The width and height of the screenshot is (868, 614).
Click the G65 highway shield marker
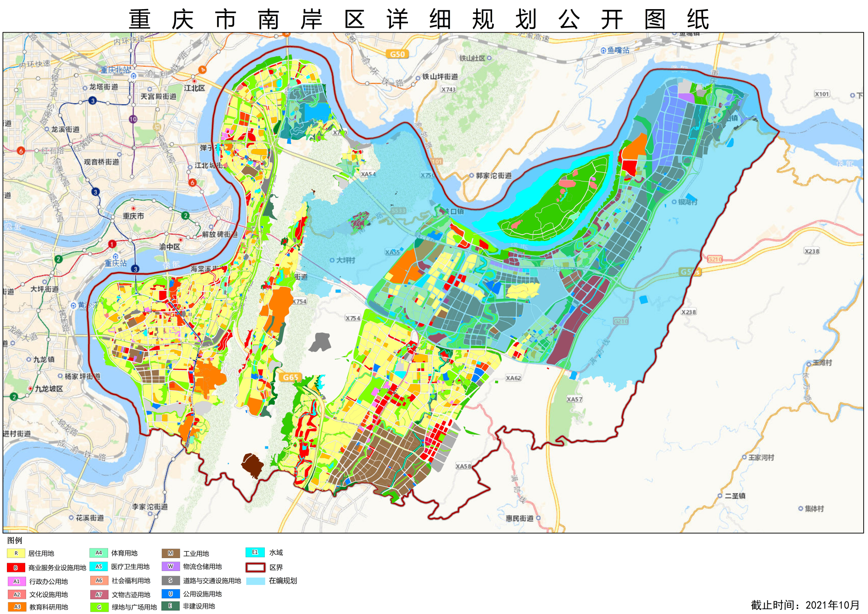(290, 377)
